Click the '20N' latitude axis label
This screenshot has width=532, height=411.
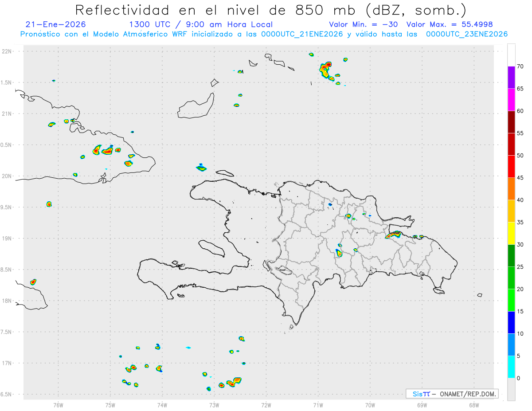tap(8, 176)
